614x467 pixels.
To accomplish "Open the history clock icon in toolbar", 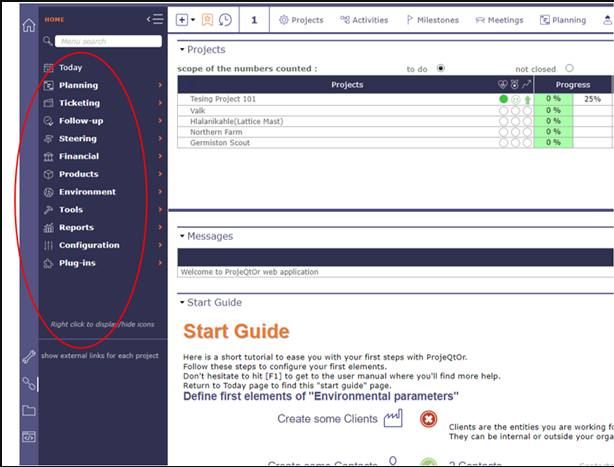I will [x=225, y=19].
